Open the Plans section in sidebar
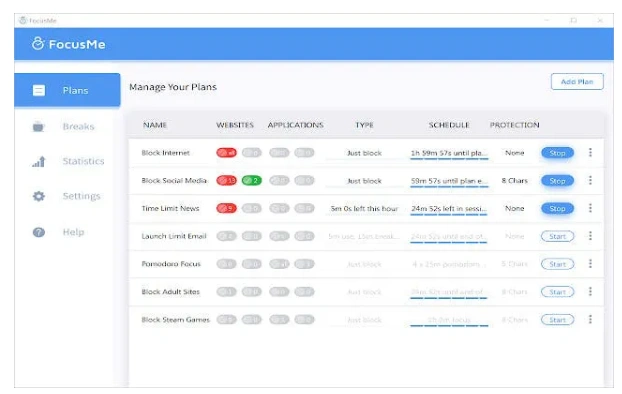The image size is (622, 394). click(67, 90)
